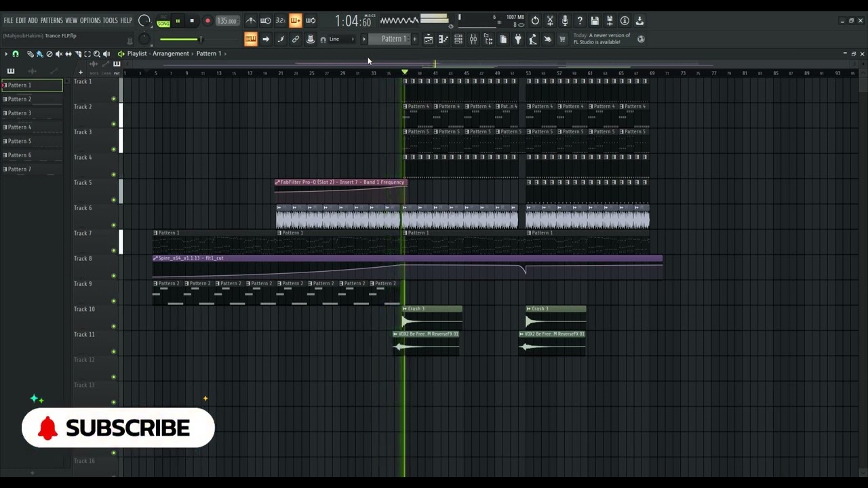
Task: Open the project info icon
Action: [x=625, y=20]
